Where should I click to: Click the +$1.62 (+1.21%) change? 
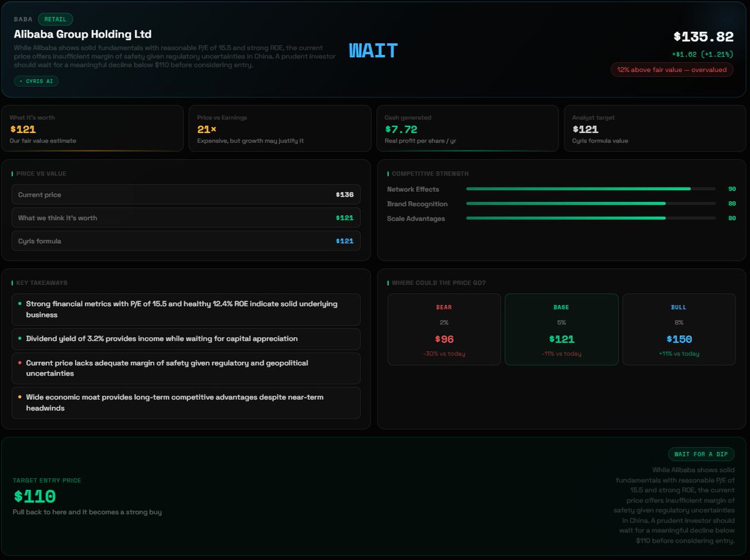tap(702, 54)
